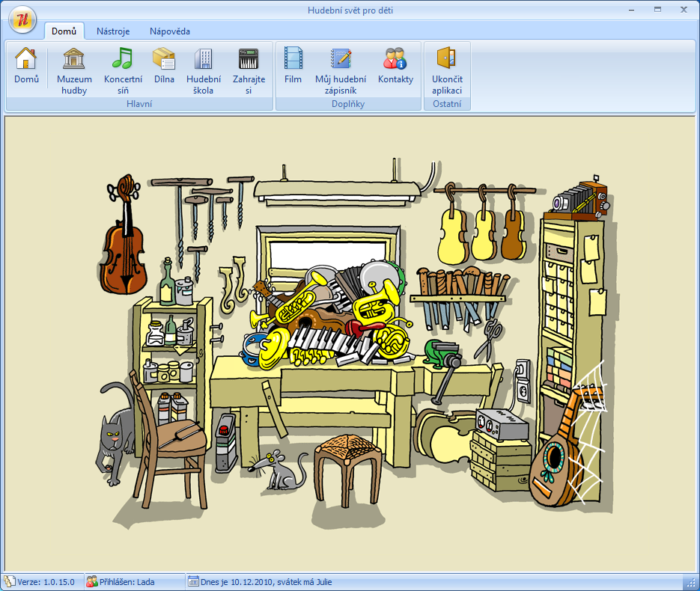Image resolution: width=700 pixels, height=591 pixels.
Task: Open the Kontakty icon
Action: [395, 67]
